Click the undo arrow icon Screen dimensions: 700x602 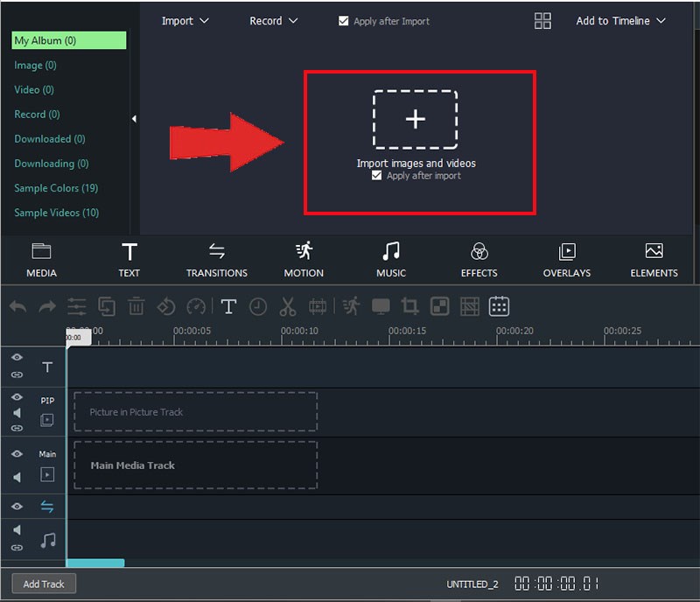click(18, 306)
